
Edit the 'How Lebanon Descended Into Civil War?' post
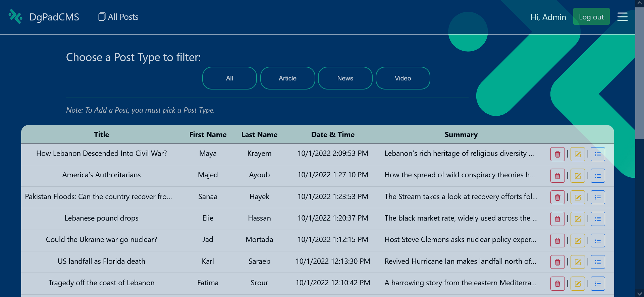click(578, 154)
